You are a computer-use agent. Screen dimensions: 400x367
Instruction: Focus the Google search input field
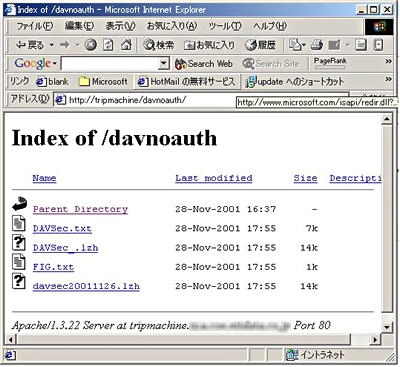pyautogui.click(x=109, y=64)
